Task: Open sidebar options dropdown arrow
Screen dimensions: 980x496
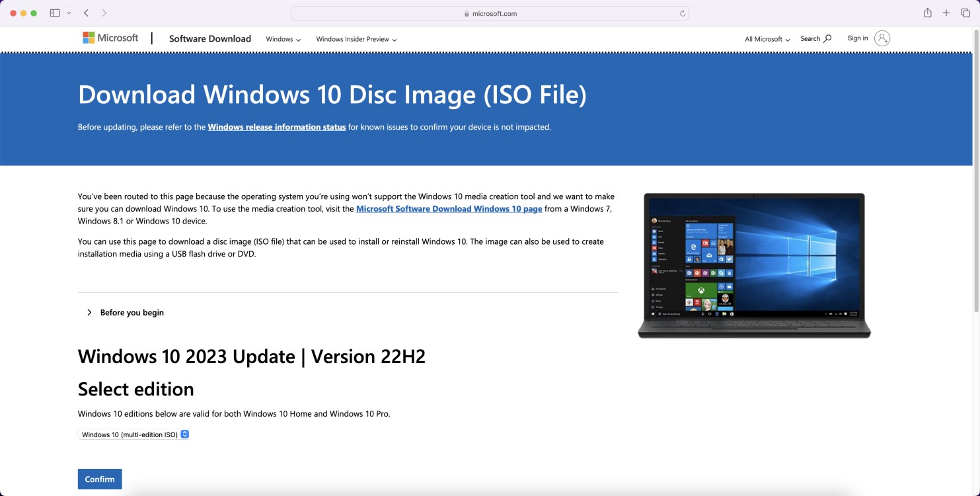Action: point(69,13)
